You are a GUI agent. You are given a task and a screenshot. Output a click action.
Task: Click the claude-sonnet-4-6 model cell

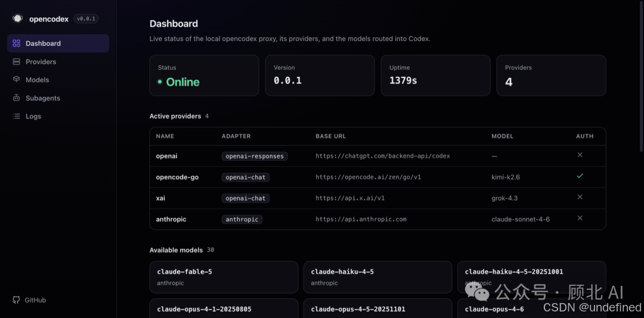click(x=521, y=219)
